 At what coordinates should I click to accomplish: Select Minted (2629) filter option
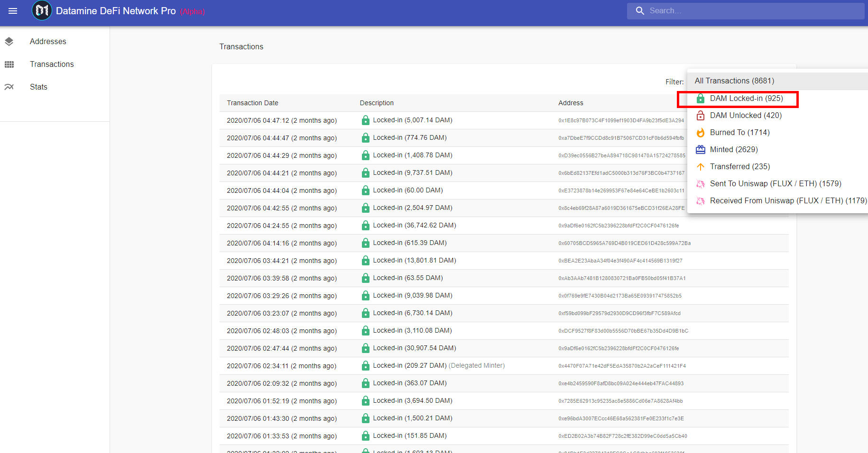(x=777, y=150)
